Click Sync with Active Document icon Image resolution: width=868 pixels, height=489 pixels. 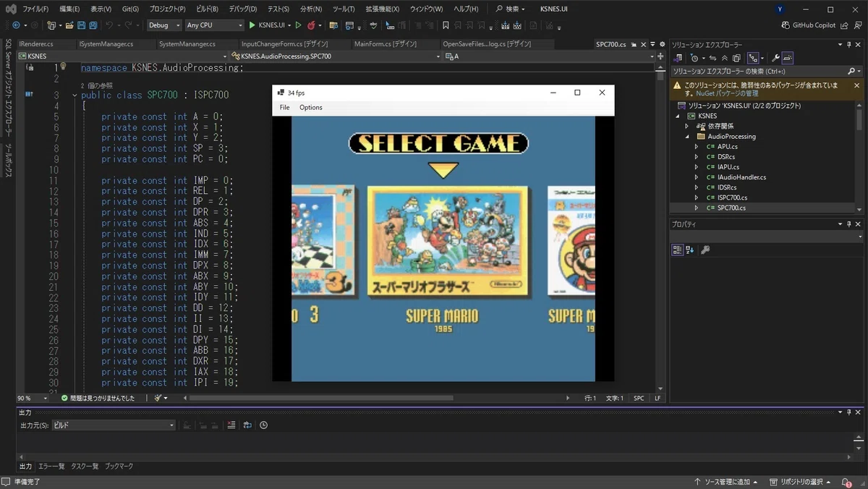coord(713,58)
